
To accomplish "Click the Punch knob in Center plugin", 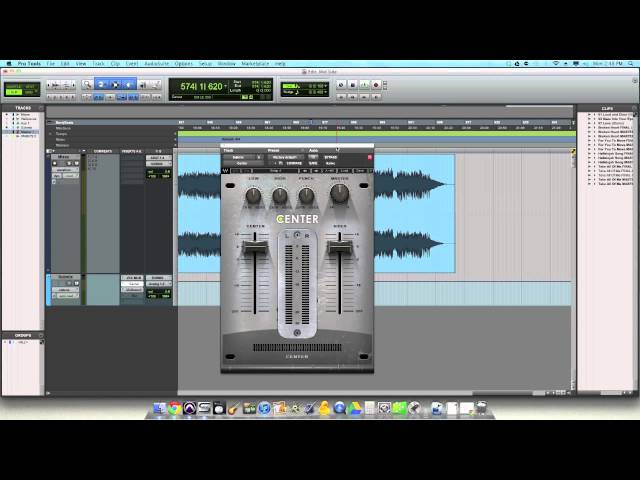I will click(307, 196).
